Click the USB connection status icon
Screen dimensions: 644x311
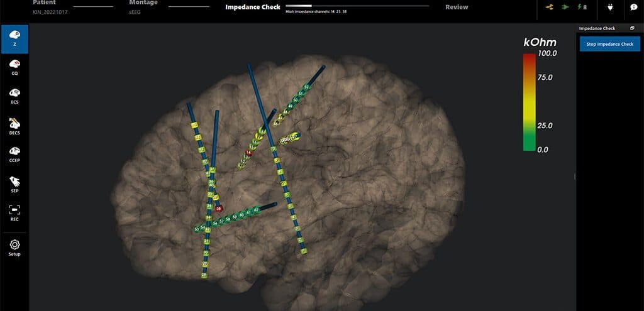(x=549, y=7)
